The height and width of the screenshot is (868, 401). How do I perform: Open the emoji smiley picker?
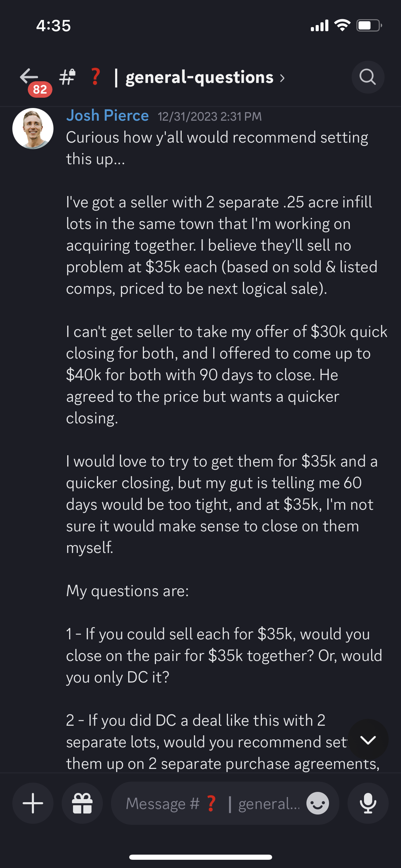pyautogui.click(x=318, y=803)
